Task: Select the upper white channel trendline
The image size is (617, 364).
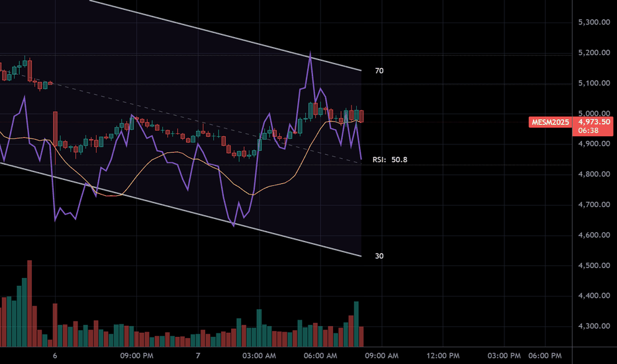Action: pos(226,36)
